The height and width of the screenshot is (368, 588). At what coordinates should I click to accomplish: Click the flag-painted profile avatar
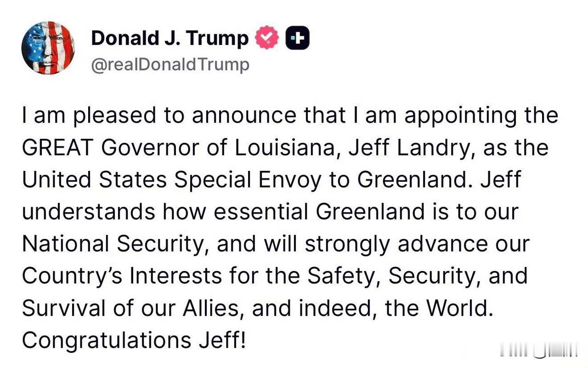(x=48, y=48)
